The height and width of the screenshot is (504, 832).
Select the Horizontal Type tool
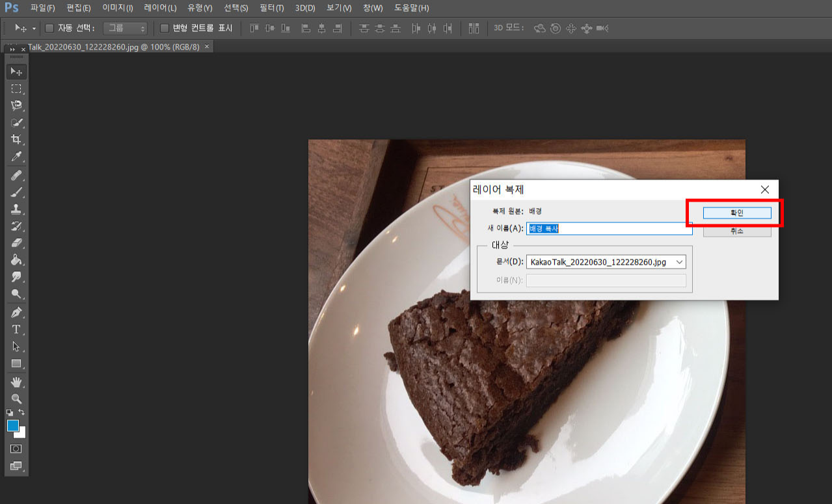coord(16,330)
